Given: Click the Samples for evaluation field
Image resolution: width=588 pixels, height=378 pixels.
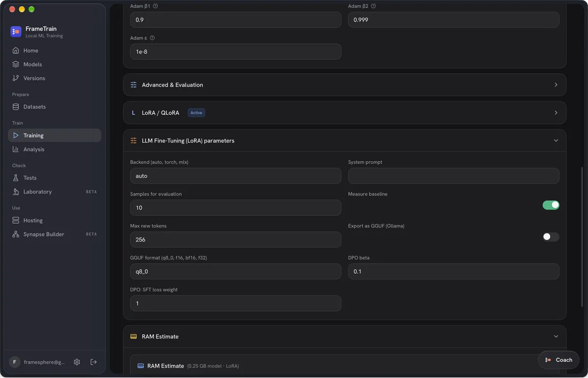Looking at the screenshot, I should coord(236,208).
